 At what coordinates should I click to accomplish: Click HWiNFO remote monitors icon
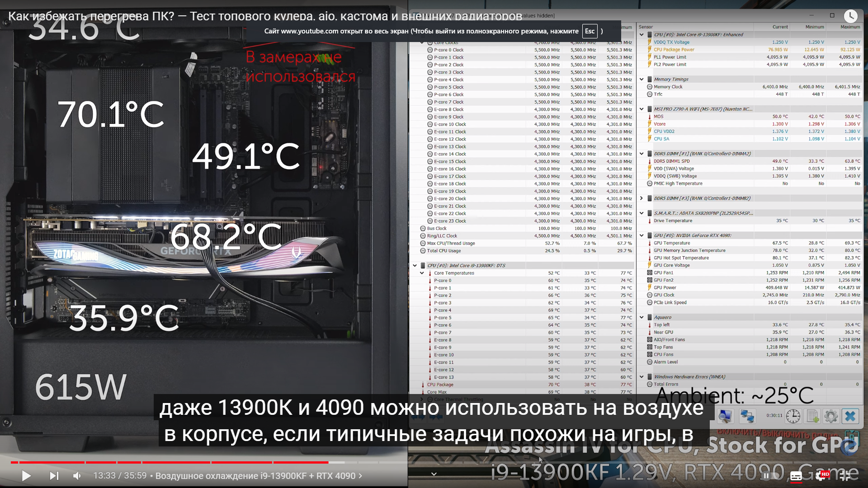(747, 416)
